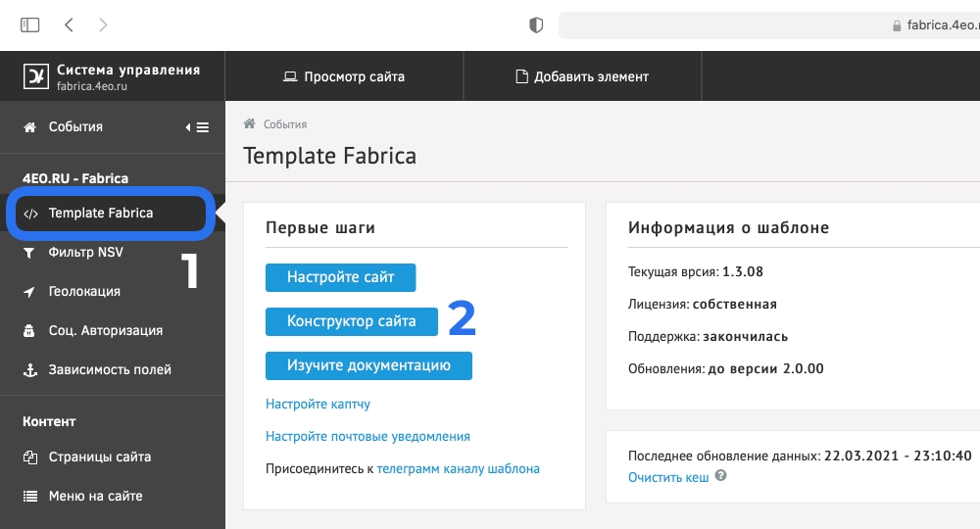Select Template Fabrica in sidebar
The height and width of the screenshot is (529, 980).
click(x=101, y=213)
